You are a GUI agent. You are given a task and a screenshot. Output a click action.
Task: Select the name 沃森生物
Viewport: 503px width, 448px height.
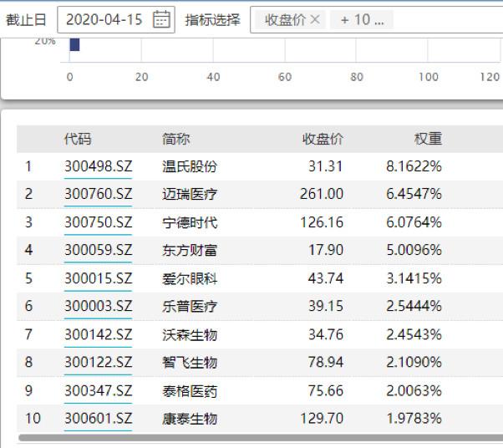pyautogui.click(x=190, y=334)
